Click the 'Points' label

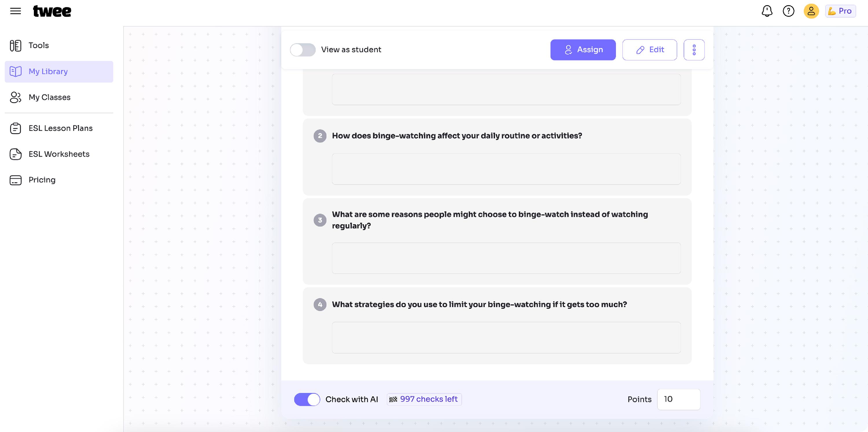(x=639, y=399)
